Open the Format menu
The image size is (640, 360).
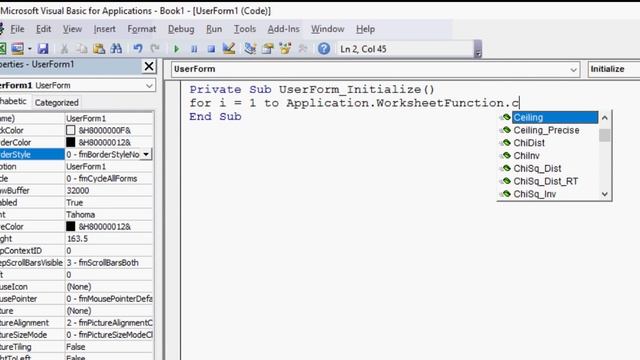(x=142, y=29)
